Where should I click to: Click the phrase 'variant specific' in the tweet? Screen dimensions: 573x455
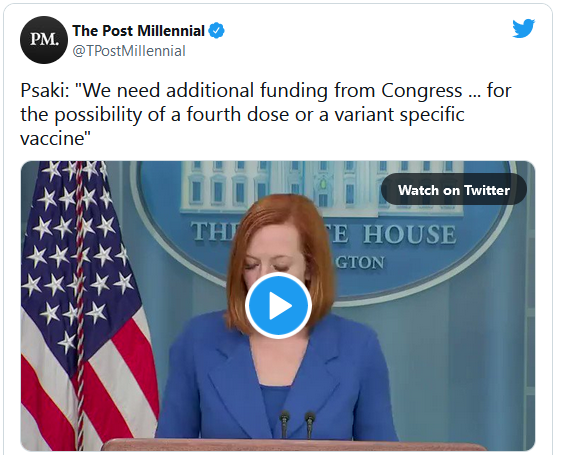point(400,115)
